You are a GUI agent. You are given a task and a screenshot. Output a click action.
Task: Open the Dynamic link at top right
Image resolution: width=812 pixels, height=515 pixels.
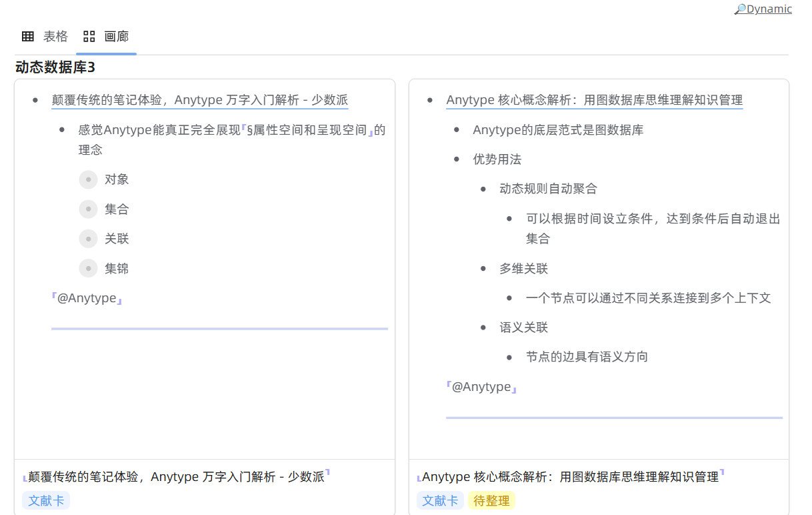coord(769,9)
